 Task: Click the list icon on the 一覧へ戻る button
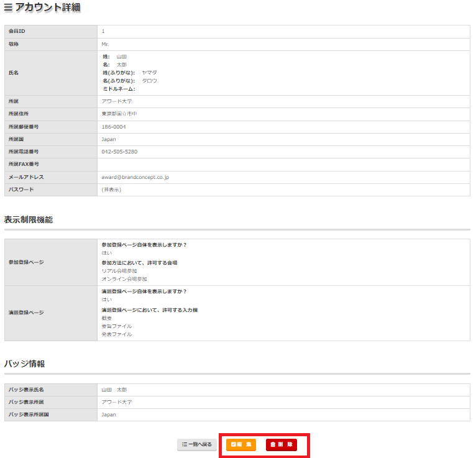(x=184, y=444)
